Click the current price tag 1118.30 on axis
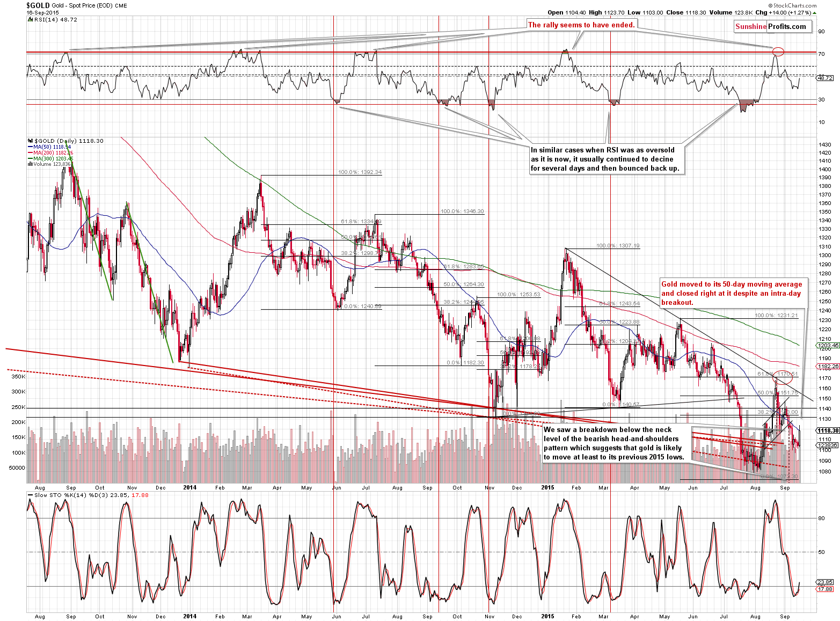840x621 pixels. [827, 430]
